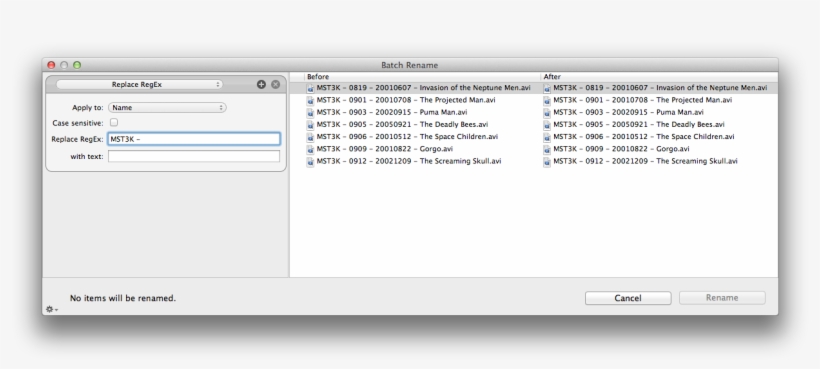Click the After column header
This screenshot has width=820, height=369.
click(659, 76)
